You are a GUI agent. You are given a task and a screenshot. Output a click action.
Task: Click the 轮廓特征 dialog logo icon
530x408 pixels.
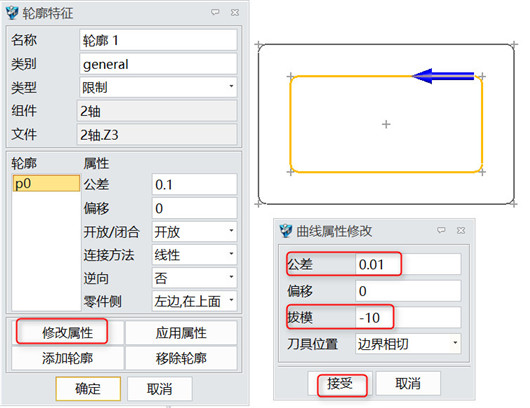tap(12, 13)
